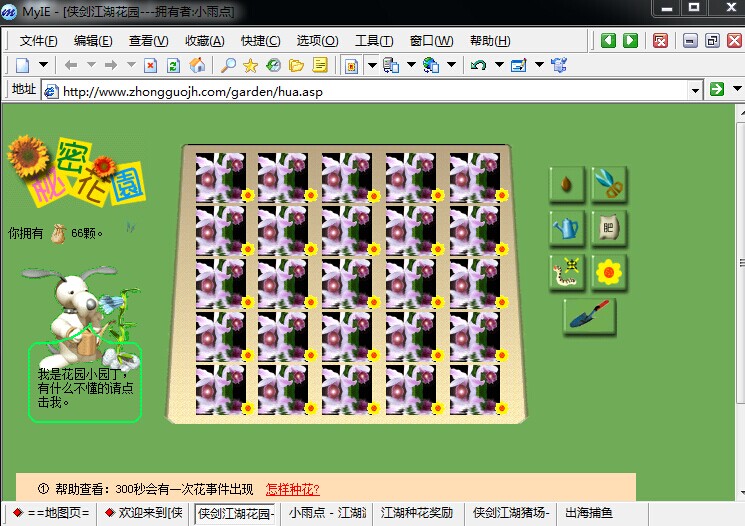This screenshot has width=745, height=526.
Task: Open favorites star icon
Action: 250,65
